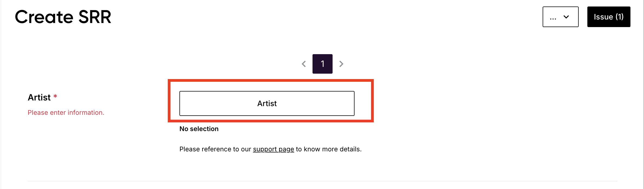Click the word "selection" under the Artist button
644x189 pixels.
pyautogui.click(x=204, y=129)
